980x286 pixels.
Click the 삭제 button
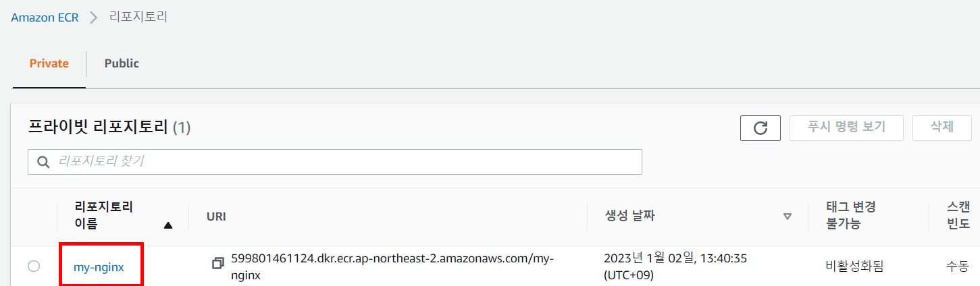click(x=942, y=127)
